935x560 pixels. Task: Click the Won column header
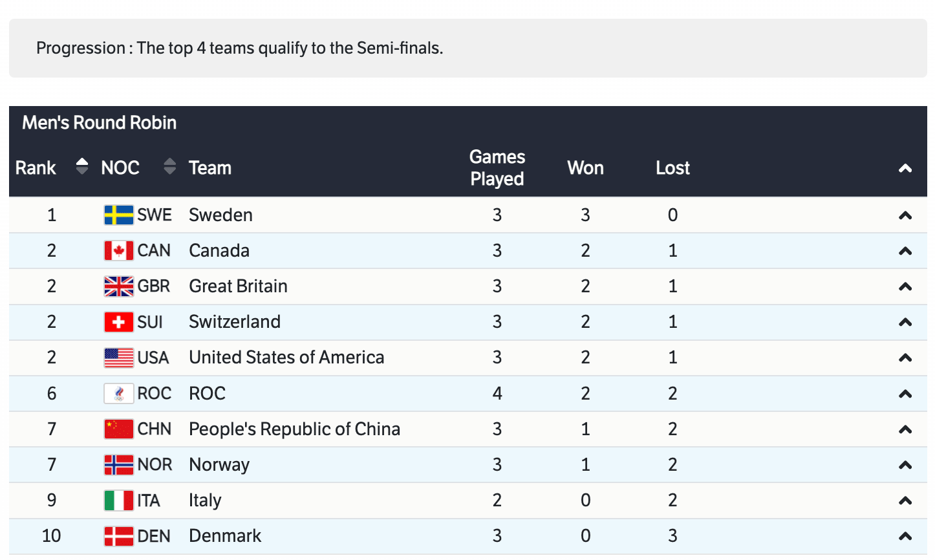click(x=585, y=168)
